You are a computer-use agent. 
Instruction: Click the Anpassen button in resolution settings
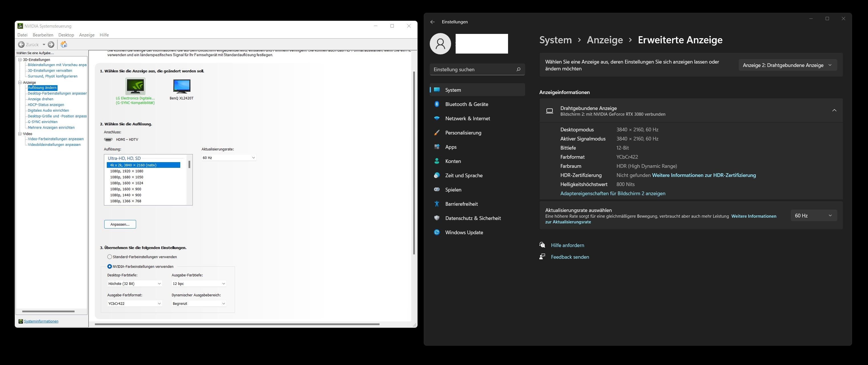pos(120,224)
